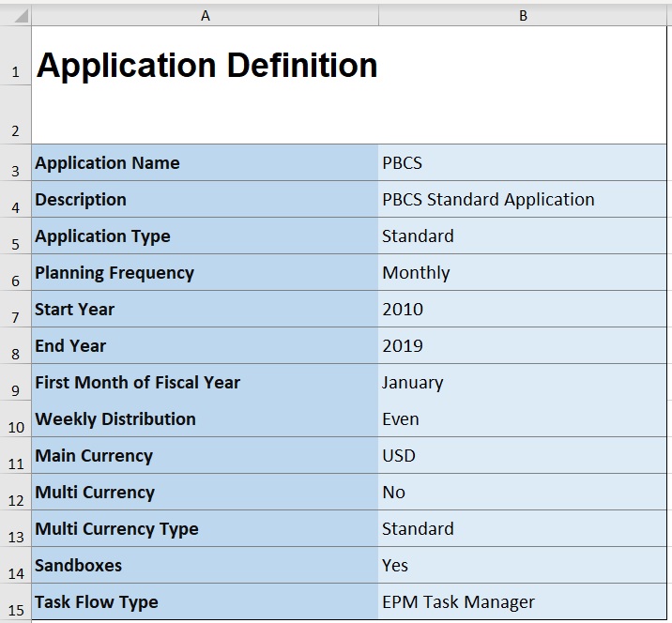Click the Planning Frequency label cell
This screenshot has height=623, width=672.
pyautogui.click(x=205, y=272)
